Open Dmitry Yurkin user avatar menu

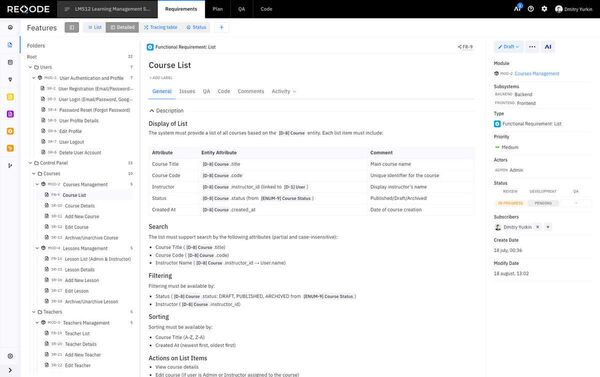tap(574, 9)
